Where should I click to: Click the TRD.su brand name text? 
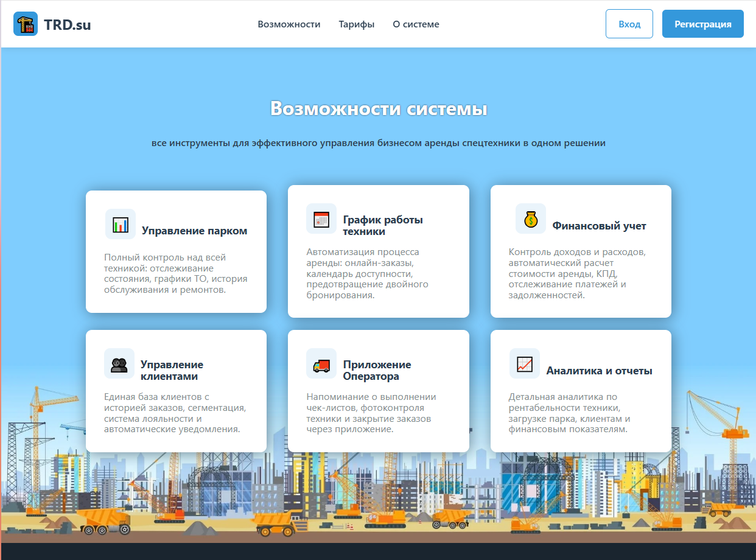[x=68, y=24]
